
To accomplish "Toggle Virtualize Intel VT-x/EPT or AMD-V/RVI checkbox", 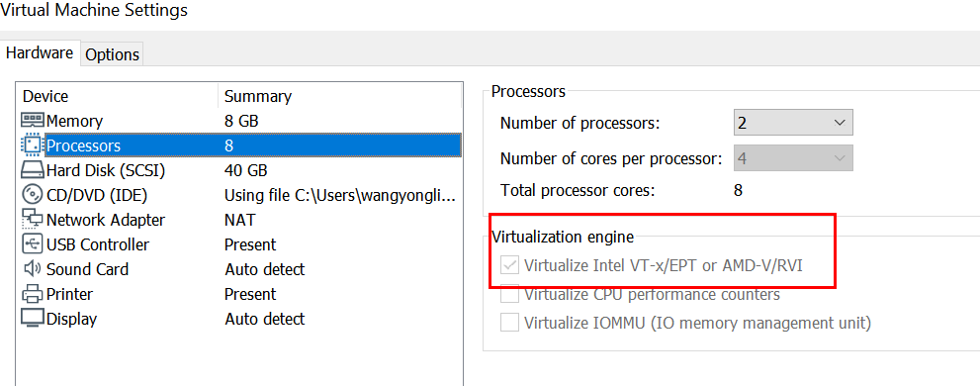I will (x=510, y=266).
